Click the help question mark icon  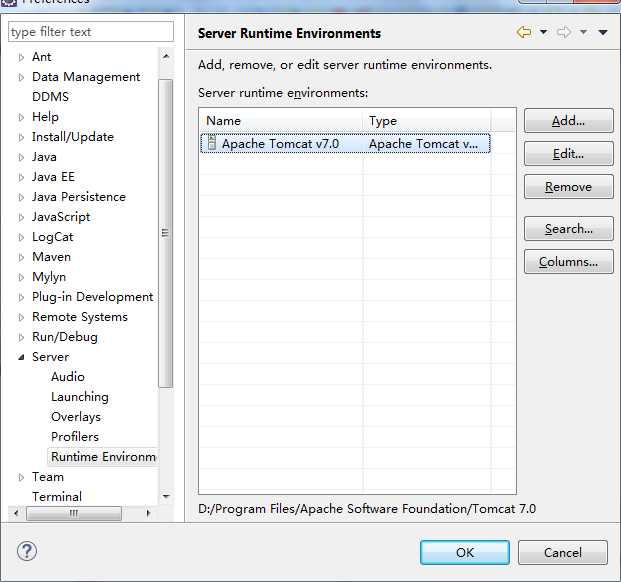tap(27, 551)
